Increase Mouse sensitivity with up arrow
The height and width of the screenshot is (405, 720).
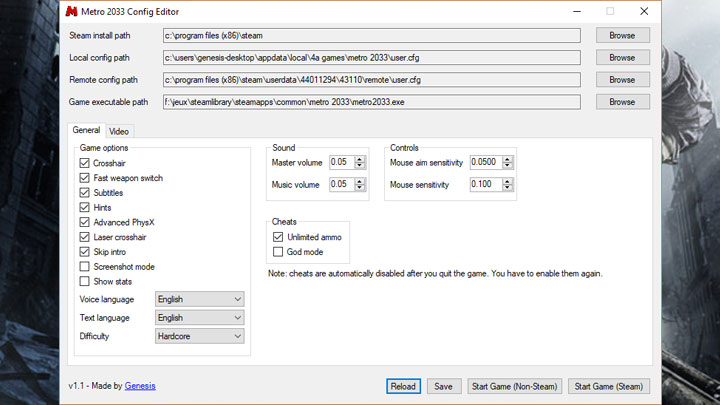click(x=507, y=181)
